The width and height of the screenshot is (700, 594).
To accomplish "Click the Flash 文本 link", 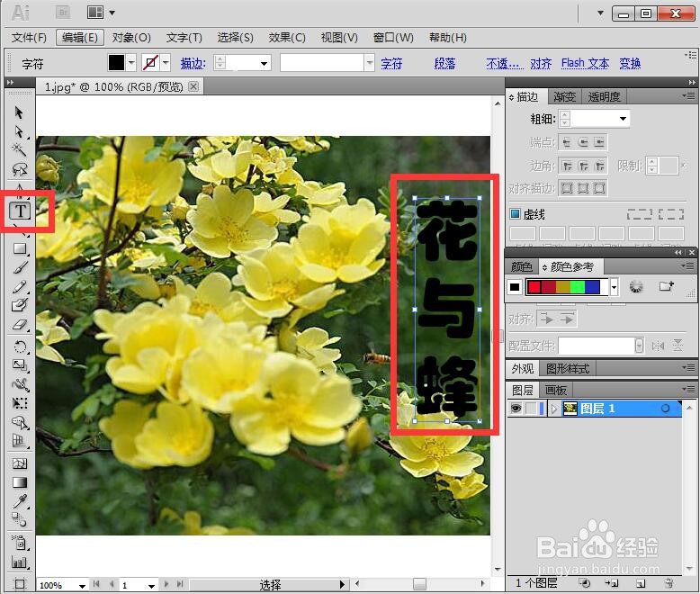I will [585, 63].
